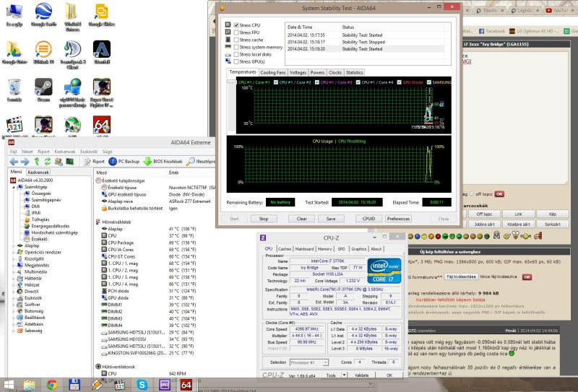Open the Recycle Bin on the desktop
This screenshot has height=392, width=578.
point(14,90)
